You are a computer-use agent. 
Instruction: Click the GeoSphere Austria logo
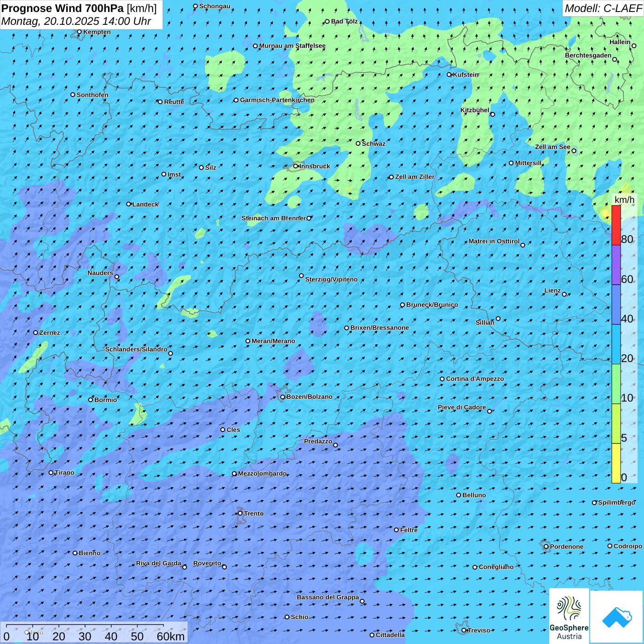point(569,616)
